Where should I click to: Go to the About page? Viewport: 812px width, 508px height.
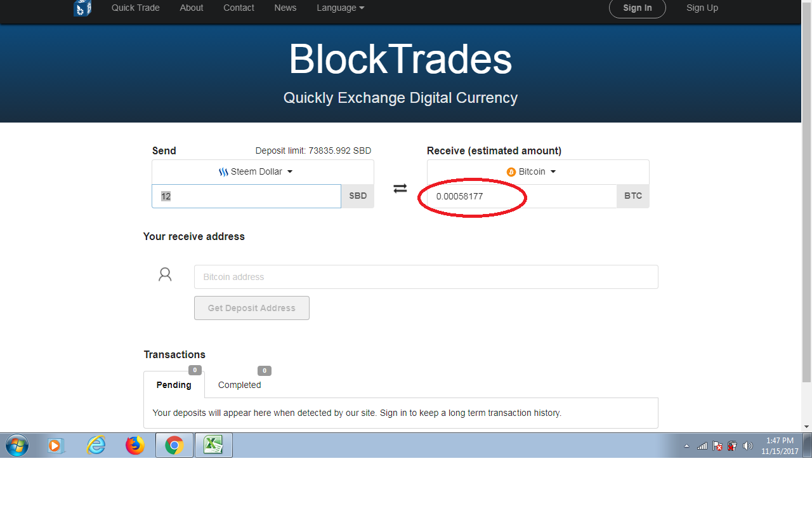(x=192, y=8)
